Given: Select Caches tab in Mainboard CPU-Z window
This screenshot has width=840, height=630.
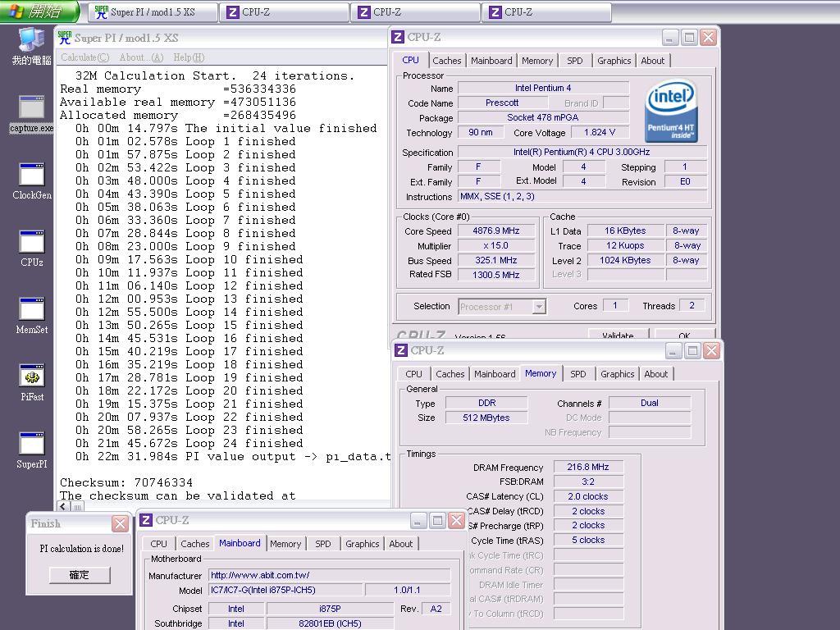Looking at the screenshot, I should [x=195, y=544].
